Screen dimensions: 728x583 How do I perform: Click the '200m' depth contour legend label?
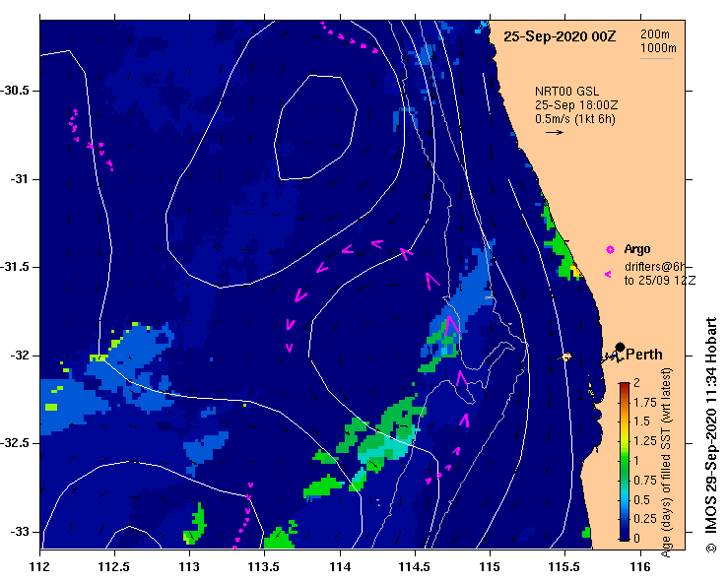tap(655, 34)
